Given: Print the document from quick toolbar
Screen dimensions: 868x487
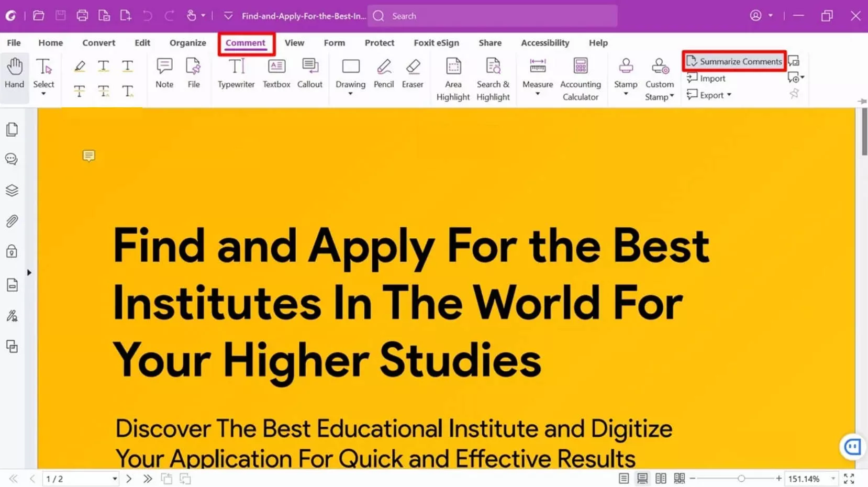Looking at the screenshot, I should [82, 16].
